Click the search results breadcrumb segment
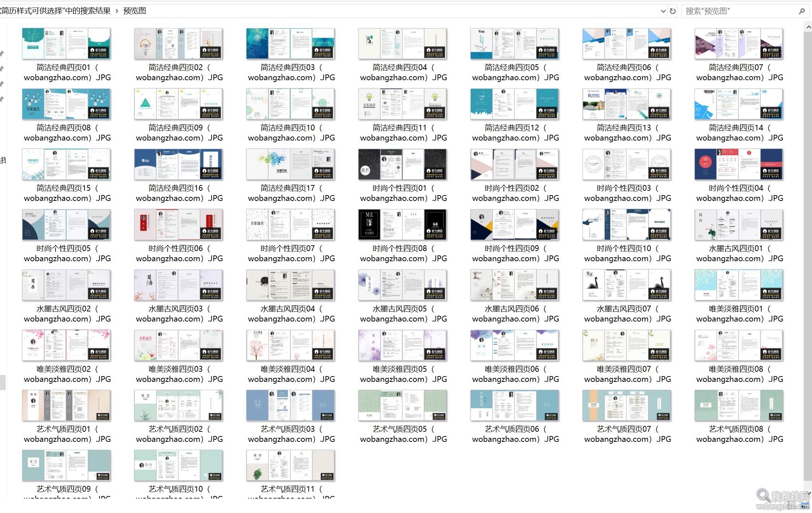The width and height of the screenshot is (812, 513). pyautogui.click(x=55, y=11)
